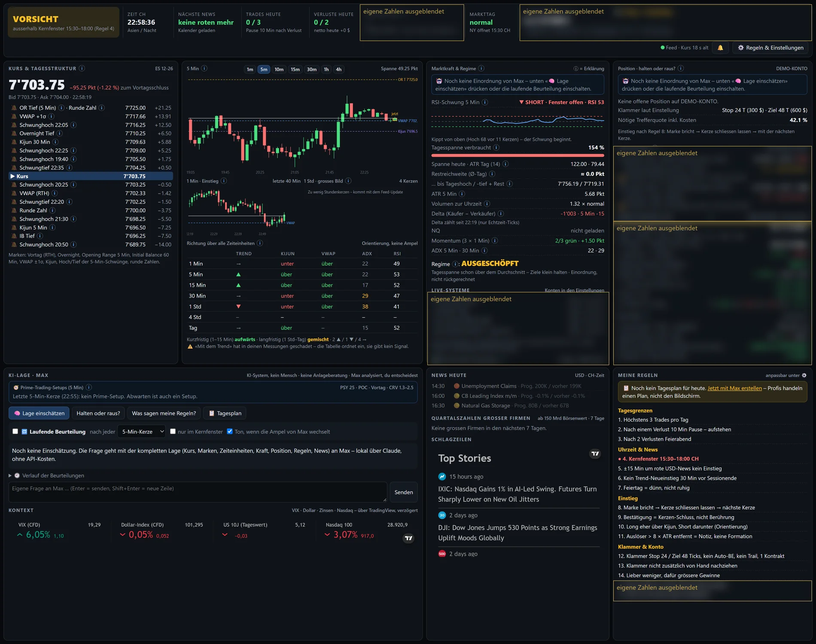Click the Tagesspanne verbraucht progress bar
The width and height of the screenshot is (816, 644).
click(518, 155)
